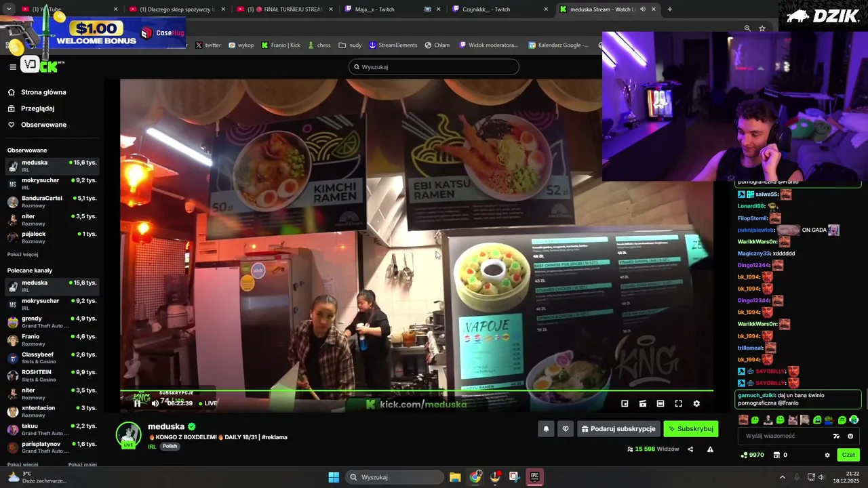This screenshot has height=488, width=868.
Task: Click the green Subskrybuj button
Action: tap(691, 429)
